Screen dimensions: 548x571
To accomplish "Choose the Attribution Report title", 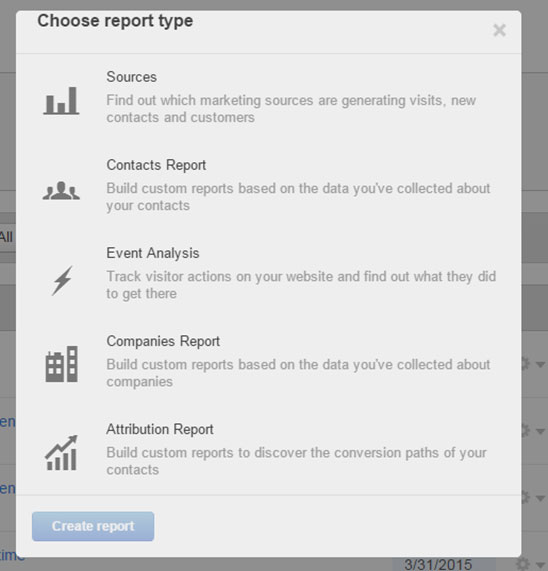I will pos(160,429).
